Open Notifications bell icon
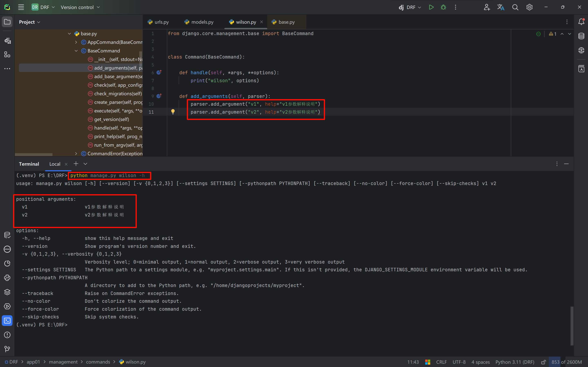Image resolution: width=588 pixels, height=367 pixels. (581, 22)
